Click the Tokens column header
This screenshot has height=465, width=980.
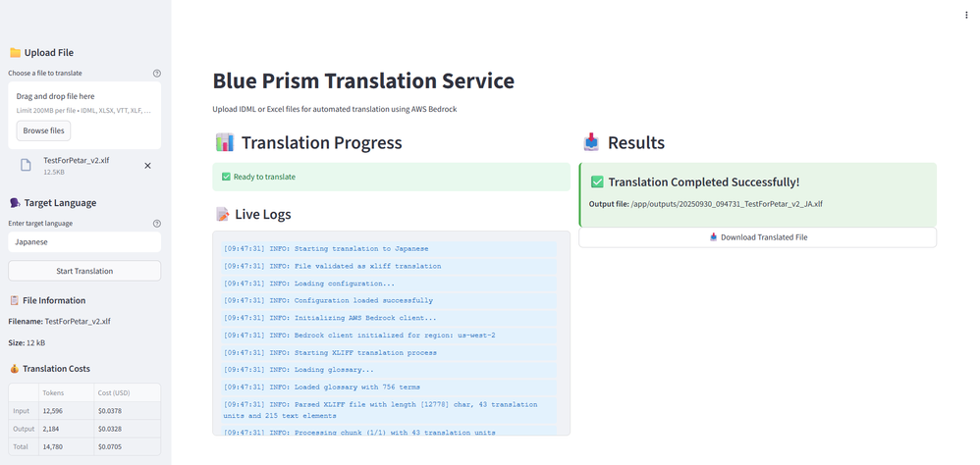[53, 392]
